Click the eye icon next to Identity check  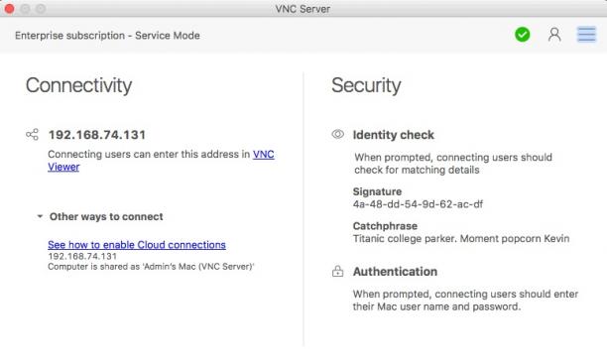(337, 134)
